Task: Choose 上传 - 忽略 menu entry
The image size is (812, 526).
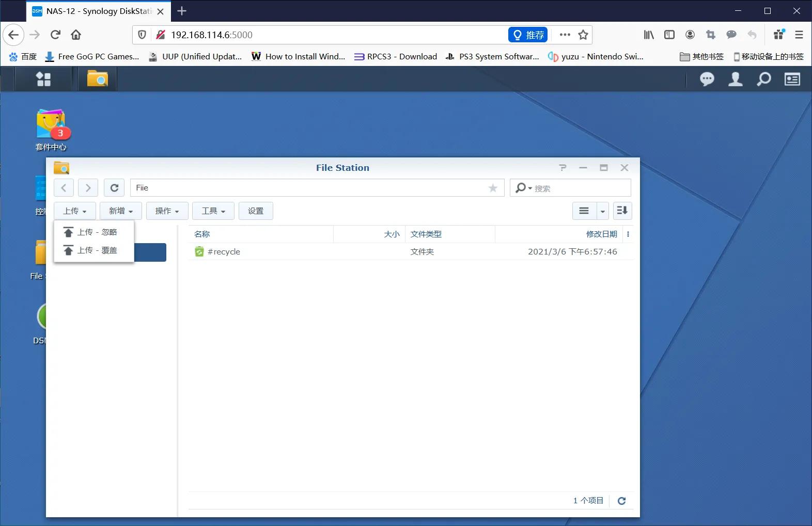Action: tap(94, 232)
